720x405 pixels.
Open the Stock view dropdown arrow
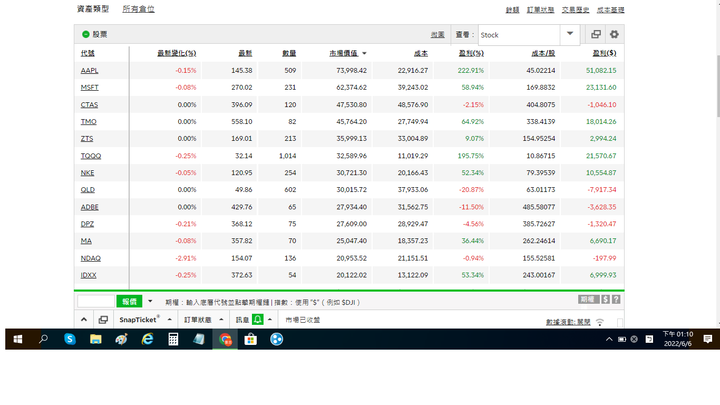570,34
